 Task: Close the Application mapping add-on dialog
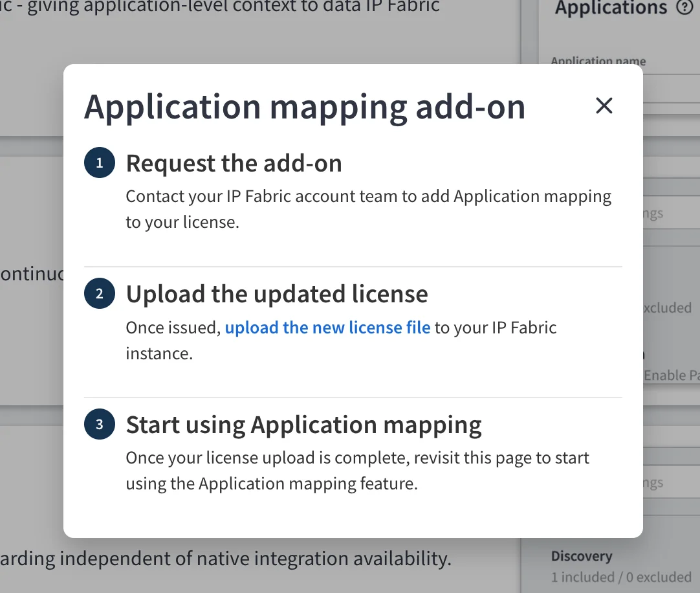point(604,106)
